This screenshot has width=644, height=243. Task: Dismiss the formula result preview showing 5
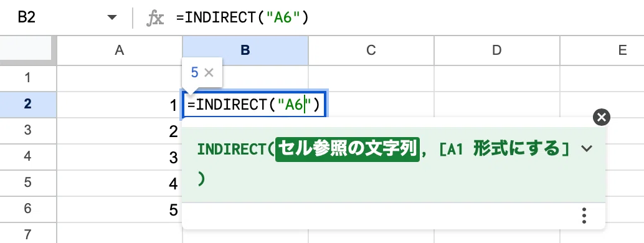209,73
